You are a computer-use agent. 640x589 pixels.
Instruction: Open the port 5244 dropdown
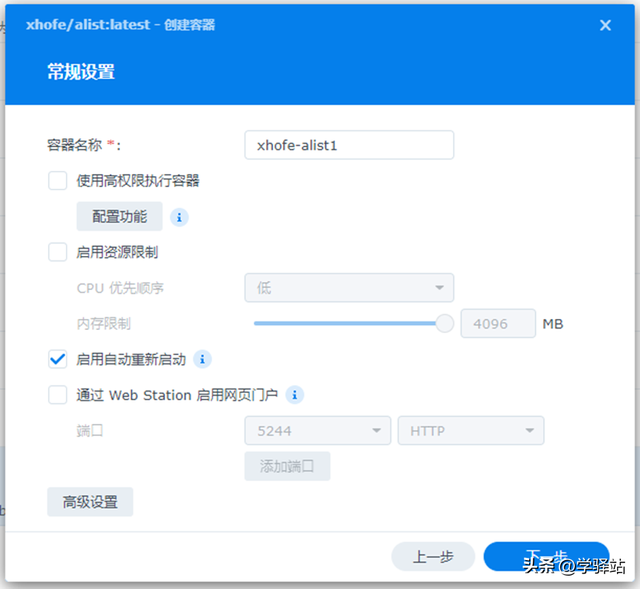(318, 431)
